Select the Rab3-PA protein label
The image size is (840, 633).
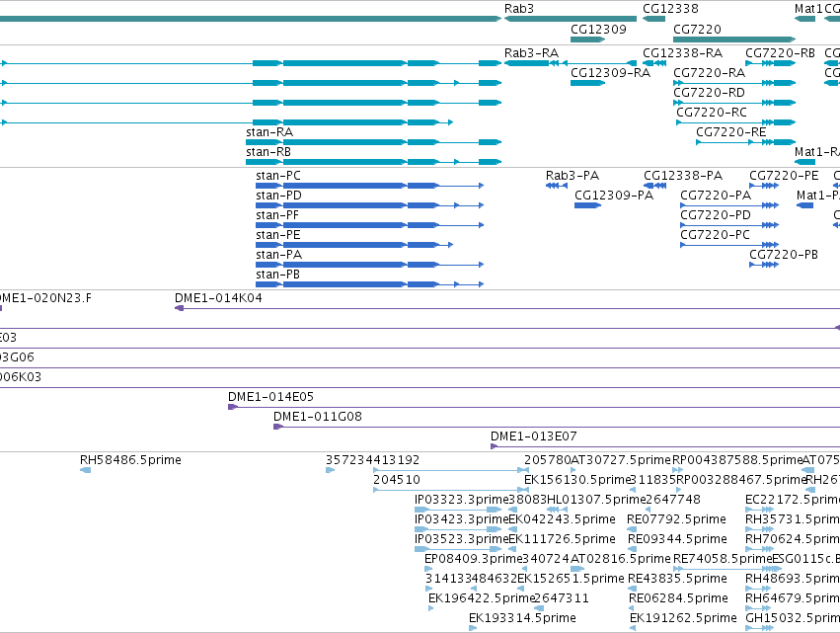click(573, 176)
